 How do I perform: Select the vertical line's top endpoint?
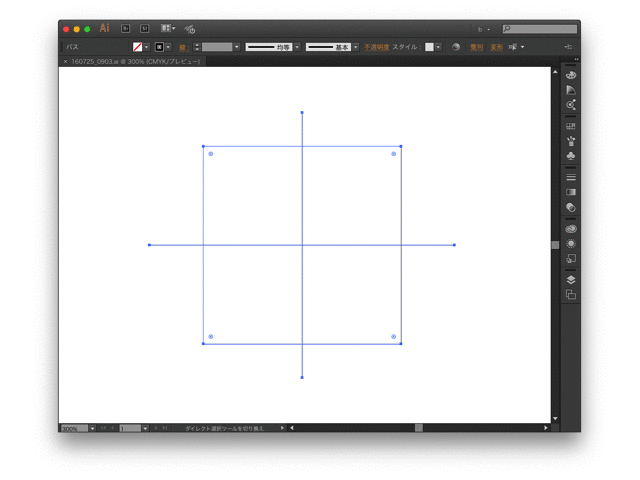[302, 112]
